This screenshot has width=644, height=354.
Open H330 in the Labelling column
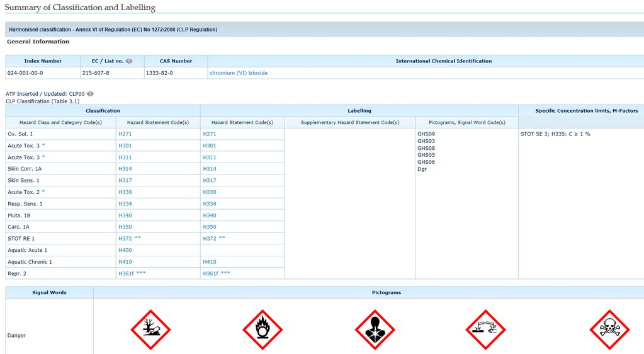point(210,192)
